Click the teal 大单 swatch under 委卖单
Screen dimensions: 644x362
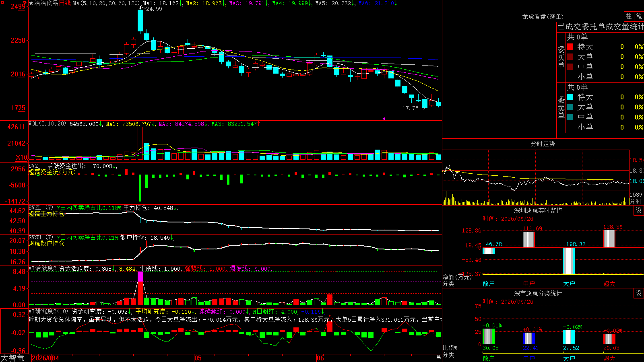point(570,107)
